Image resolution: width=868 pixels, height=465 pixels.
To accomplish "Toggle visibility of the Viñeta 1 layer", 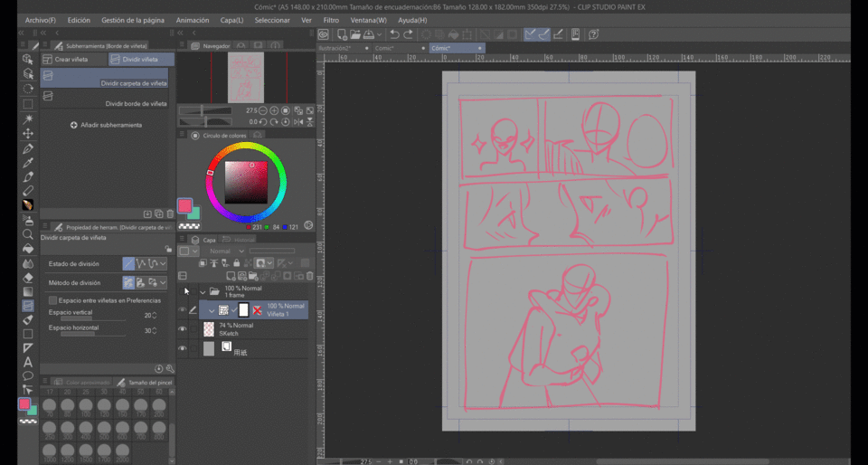I will click(x=183, y=310).
